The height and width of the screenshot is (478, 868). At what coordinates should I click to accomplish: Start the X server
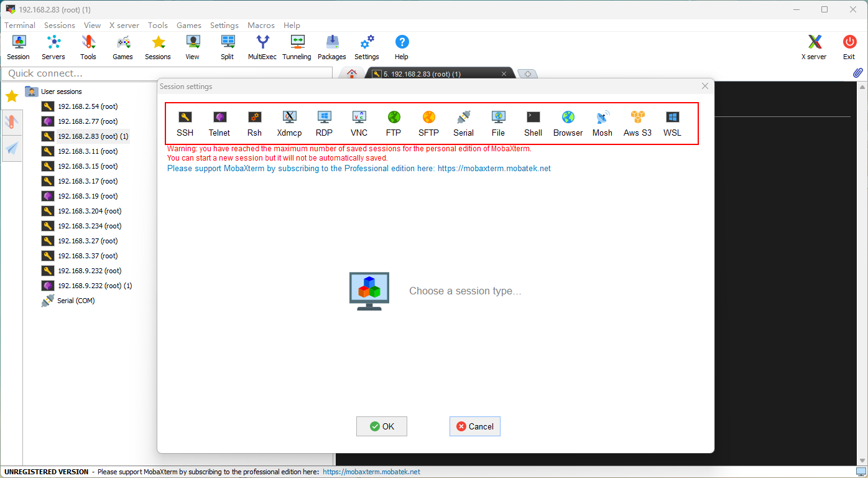click(x=814, y=48)
